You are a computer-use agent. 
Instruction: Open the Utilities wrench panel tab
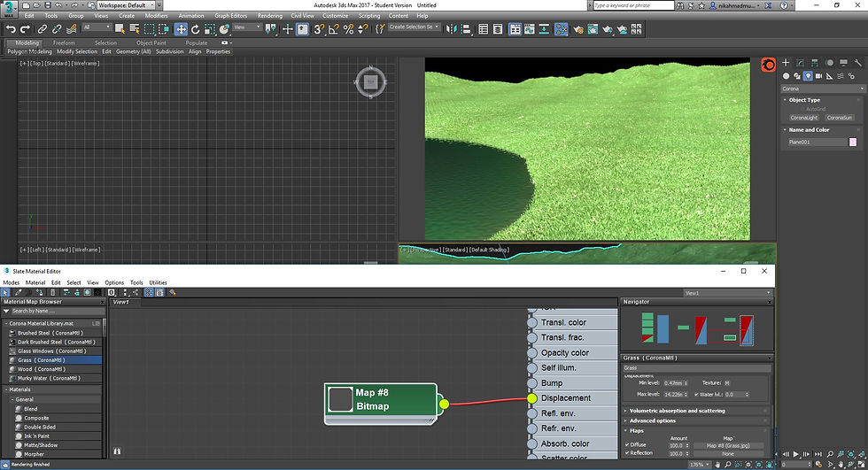point(858,63)
